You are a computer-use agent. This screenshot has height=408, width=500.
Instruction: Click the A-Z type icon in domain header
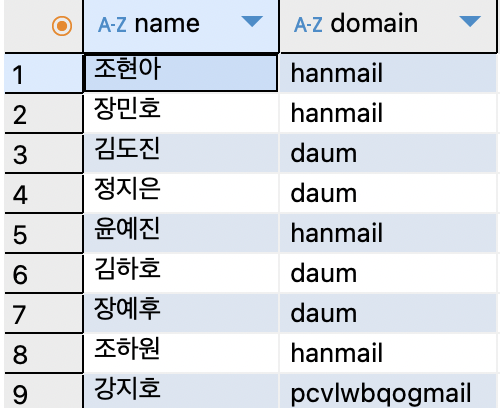(x=308, y=25)
